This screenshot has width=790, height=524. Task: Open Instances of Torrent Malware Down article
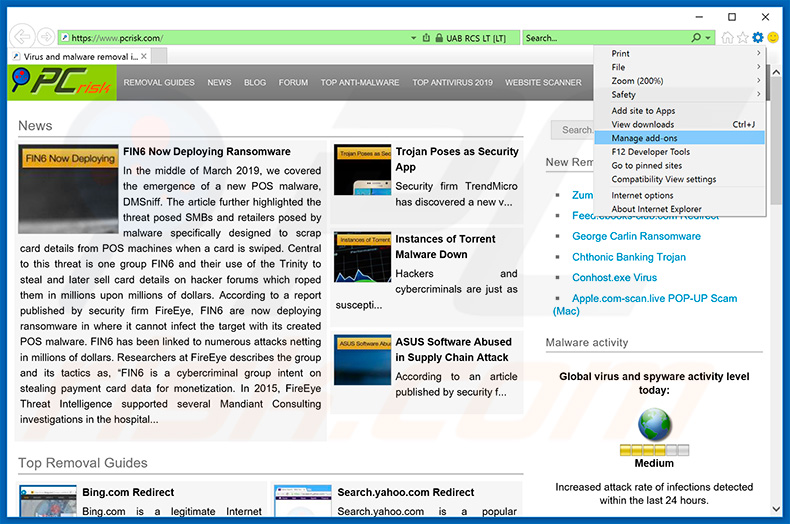click(x=445, y=246)
